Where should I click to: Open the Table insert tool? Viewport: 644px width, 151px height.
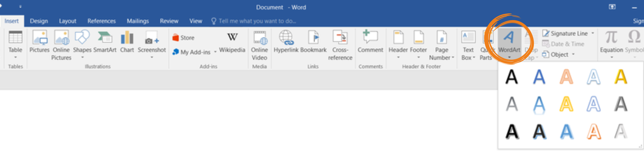click(15, 45)
